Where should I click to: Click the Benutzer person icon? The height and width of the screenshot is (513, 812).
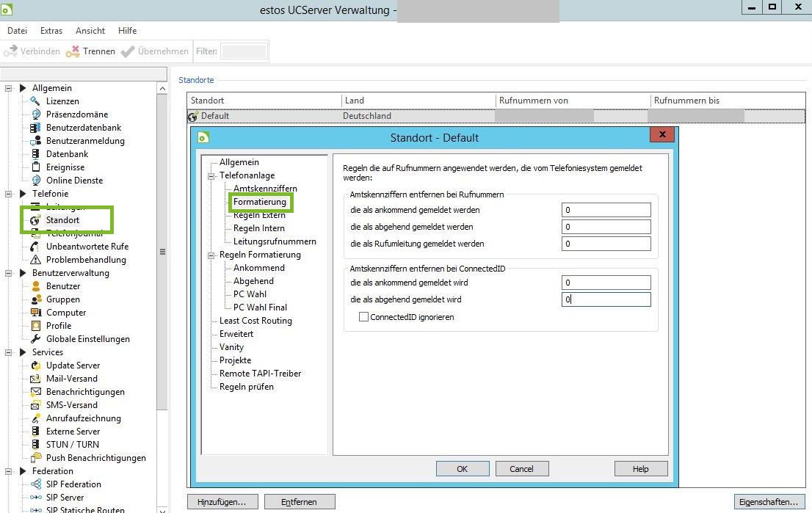pyautogui.click(x=36, y=285)
